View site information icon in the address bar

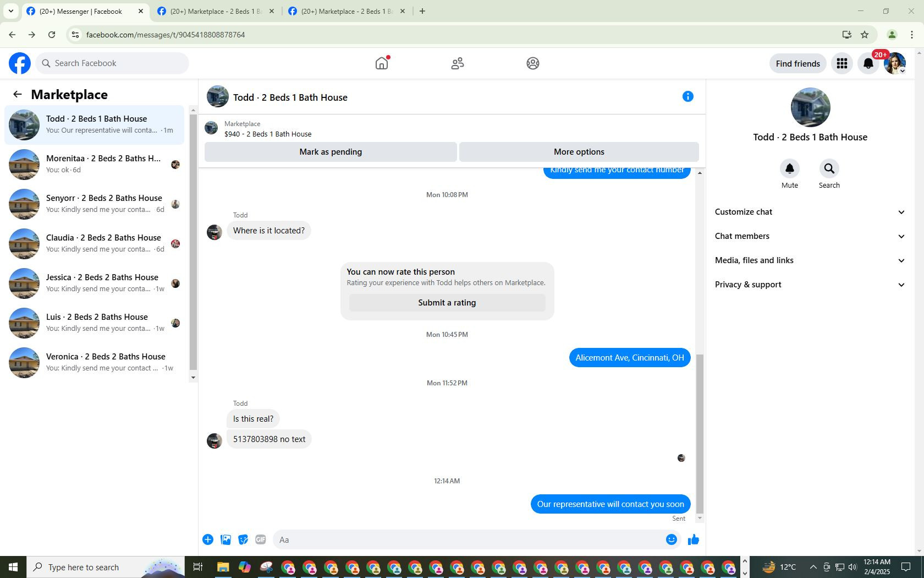coord(75,35)
